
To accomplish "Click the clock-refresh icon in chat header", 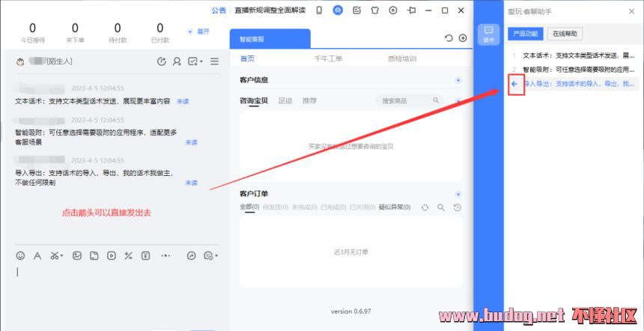I will (x=162, y=61).
